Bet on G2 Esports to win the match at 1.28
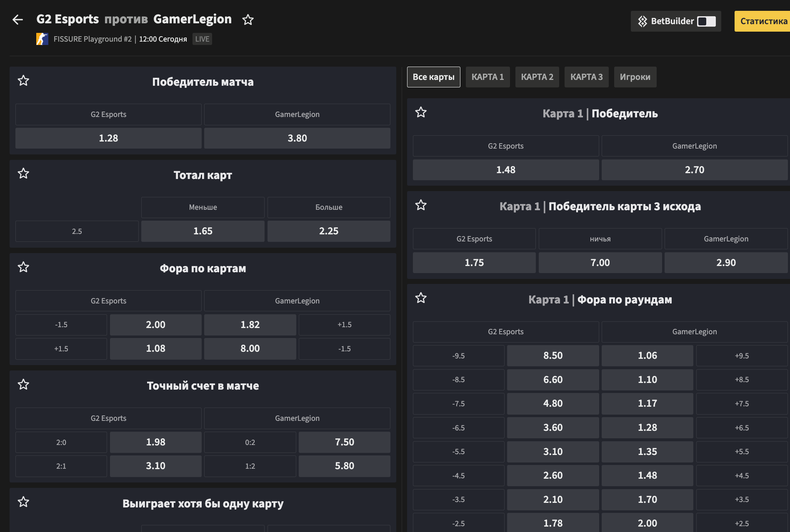Viewport: 790px width, 532px height. (108, 138)
